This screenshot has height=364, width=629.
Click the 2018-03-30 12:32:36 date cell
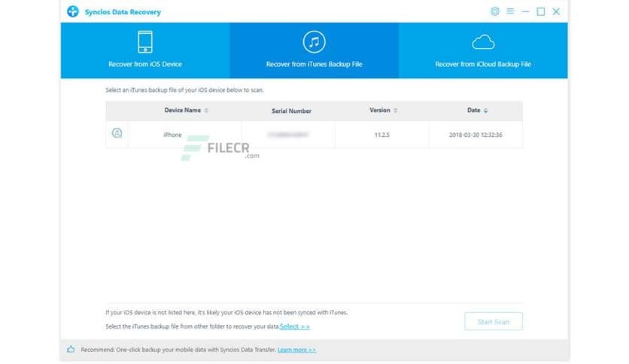(476, 135)
